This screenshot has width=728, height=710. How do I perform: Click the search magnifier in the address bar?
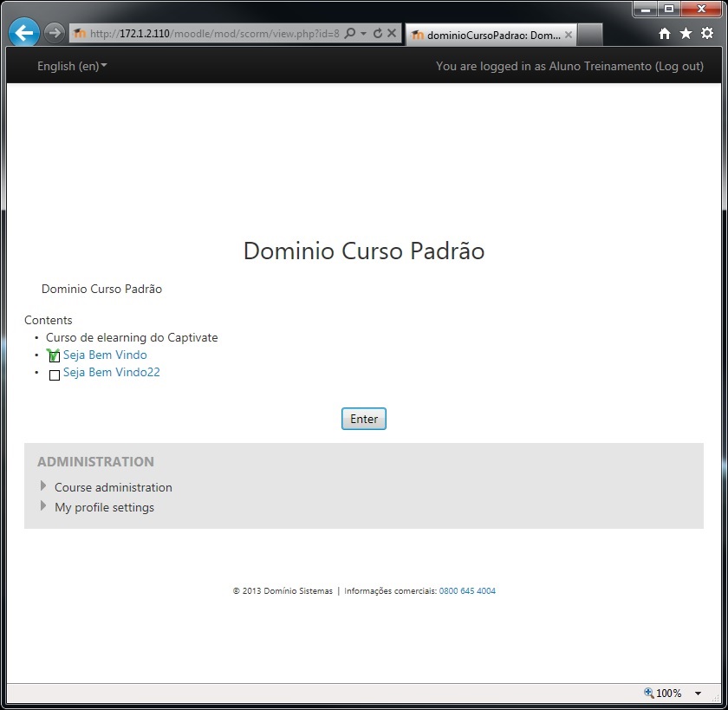tap(350, 33)
